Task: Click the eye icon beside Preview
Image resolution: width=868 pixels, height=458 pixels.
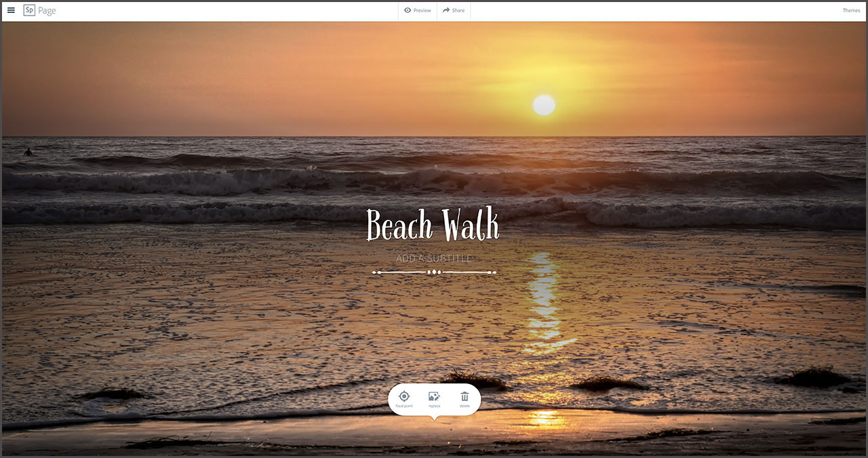Action: click(408, 10)
